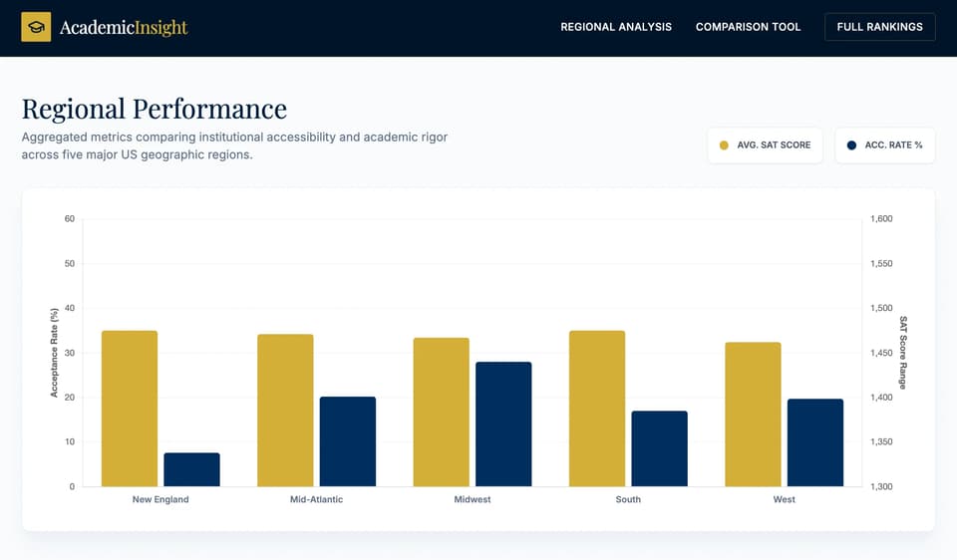Select Midwest navy acceptance bar
The image size is (957, 560).
click(503, 423)
